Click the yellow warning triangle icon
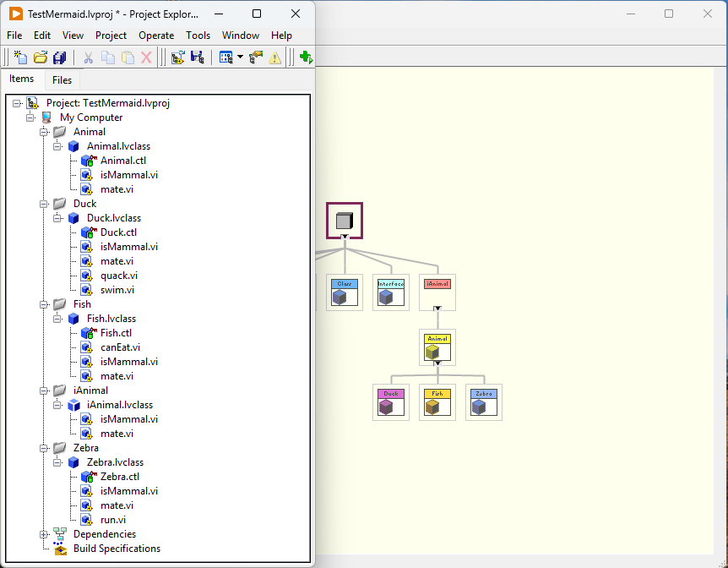 [274, 57]
